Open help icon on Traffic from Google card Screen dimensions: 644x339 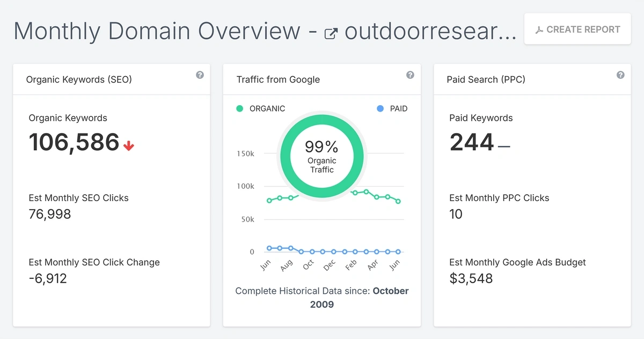click(x=410, y=75)
